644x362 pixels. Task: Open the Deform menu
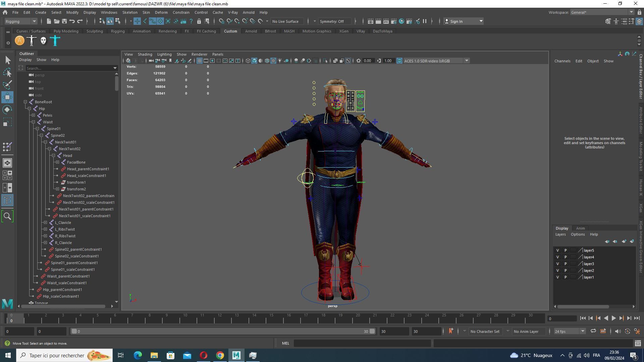coord(161,12)
